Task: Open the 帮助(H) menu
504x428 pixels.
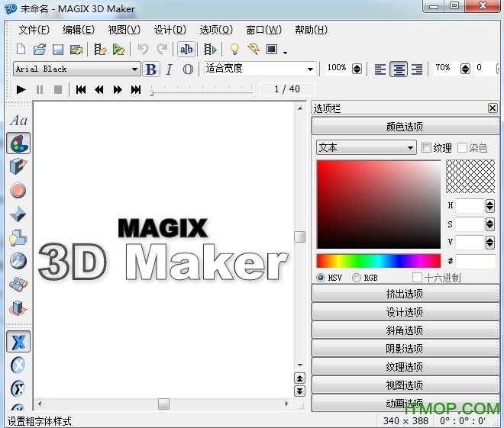Action: 311,31
